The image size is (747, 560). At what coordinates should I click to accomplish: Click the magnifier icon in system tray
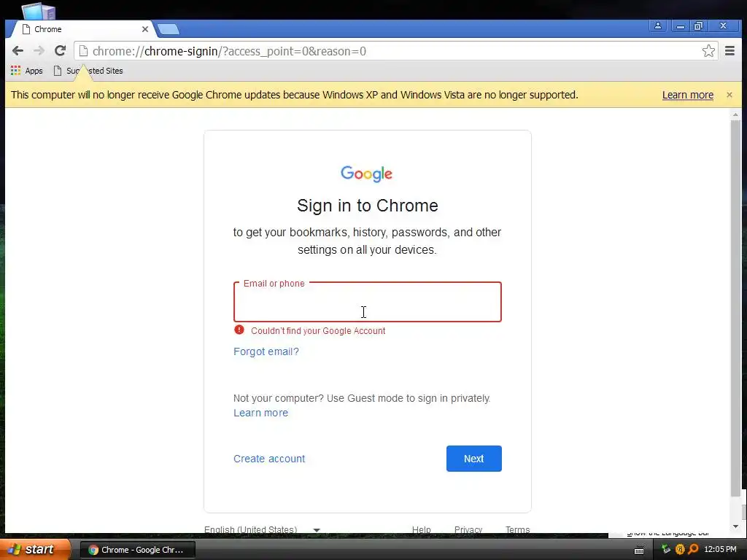point(694,550)
